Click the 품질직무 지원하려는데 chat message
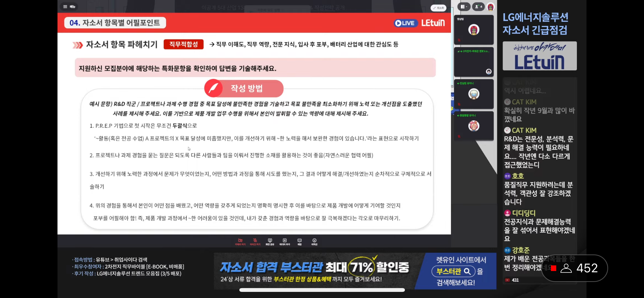644x298 pixels. [538, 193]
